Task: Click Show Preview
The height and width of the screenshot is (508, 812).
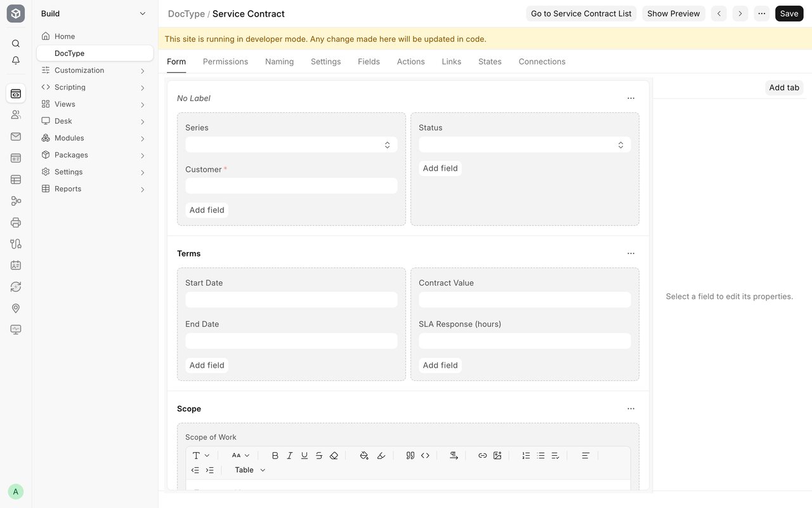Action: (674, 13)
